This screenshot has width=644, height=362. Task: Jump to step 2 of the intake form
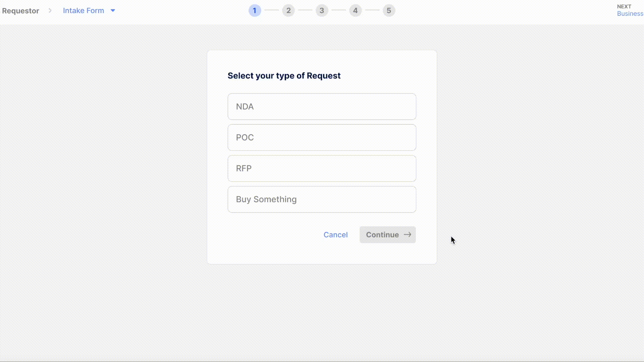(288, 10)
